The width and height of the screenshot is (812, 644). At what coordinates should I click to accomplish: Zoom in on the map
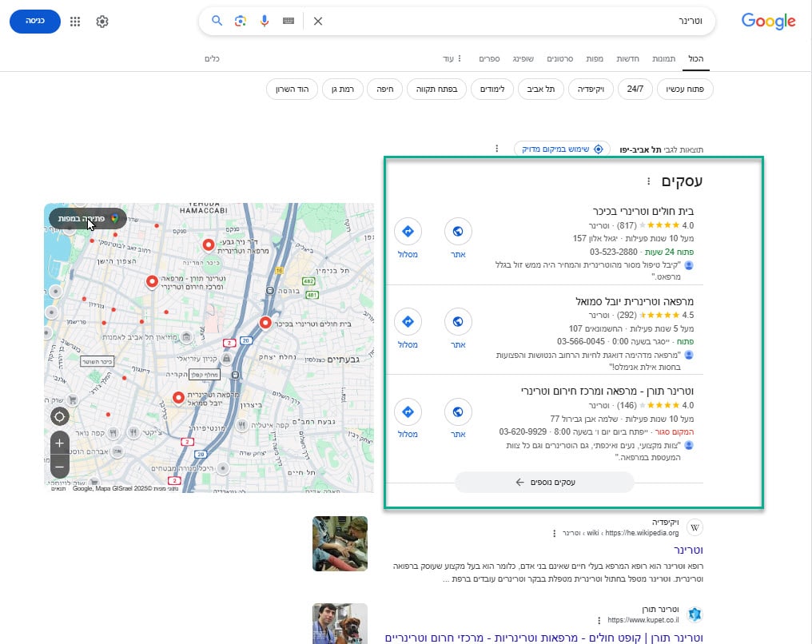[x=60, y=443]
